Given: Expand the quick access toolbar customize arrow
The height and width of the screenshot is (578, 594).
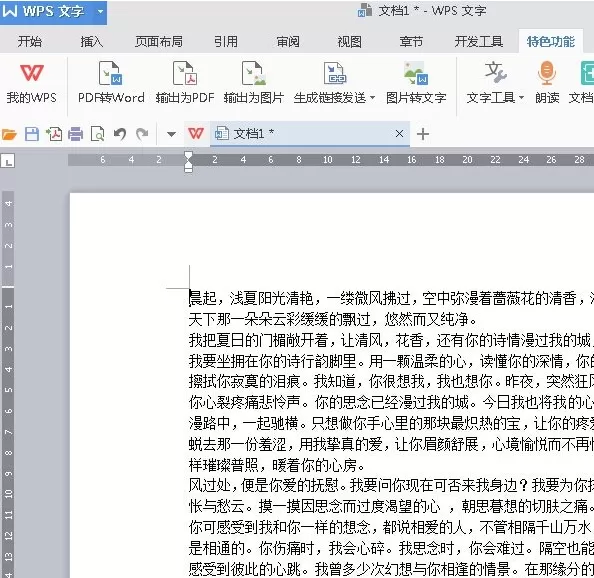Looking at the screenshot, I should tap(171, 134).
